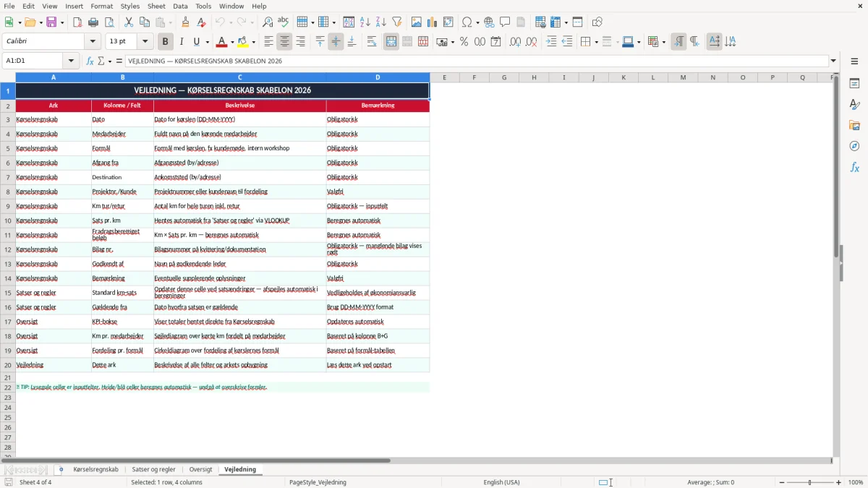Open the Data menu
Screen dimensions: 868x488
pyautogui.click(x=180, y=6)
